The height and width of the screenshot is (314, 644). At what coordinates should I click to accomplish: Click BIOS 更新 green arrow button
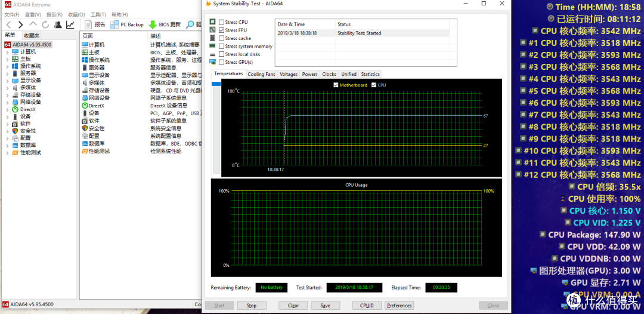[x=165, y=24]
